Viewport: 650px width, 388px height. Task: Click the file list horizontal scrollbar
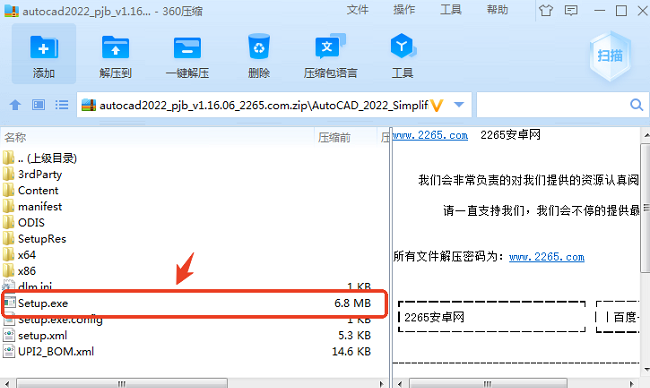pos(122,383)
